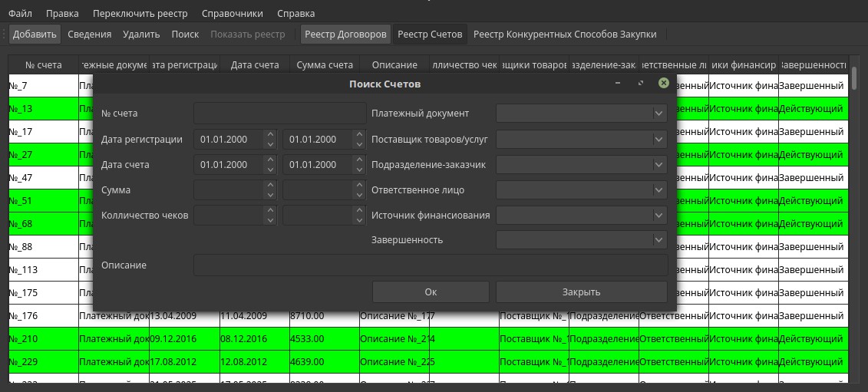Screen dimensions: 868x392
Task: Click the Сведения toolbar button
Action: 90,35
